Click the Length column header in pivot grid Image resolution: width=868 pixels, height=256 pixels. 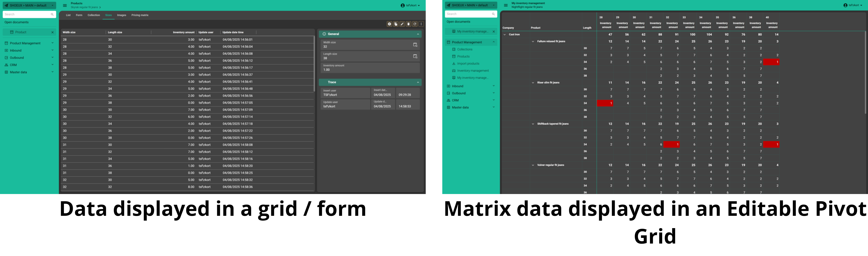(x=587, y=28)
